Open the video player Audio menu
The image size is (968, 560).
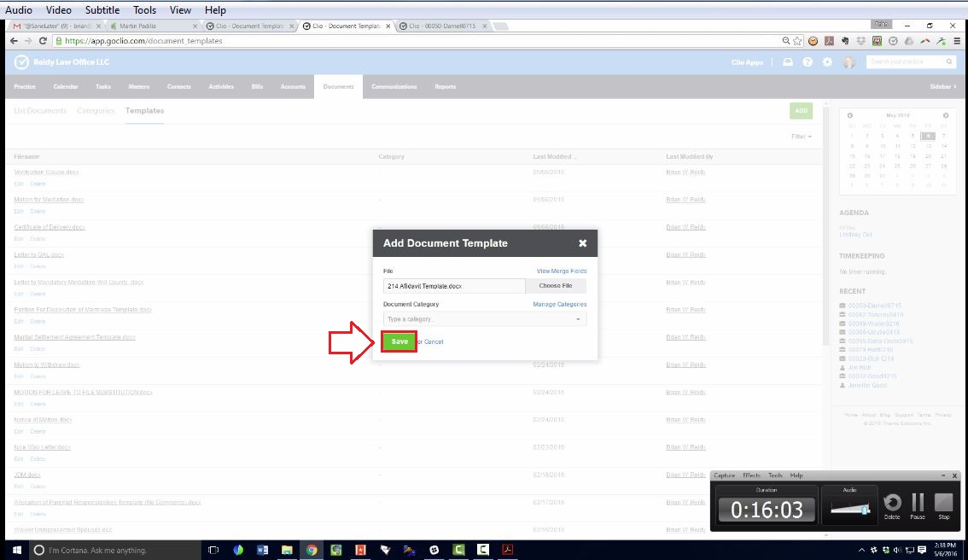pos(19,10)
